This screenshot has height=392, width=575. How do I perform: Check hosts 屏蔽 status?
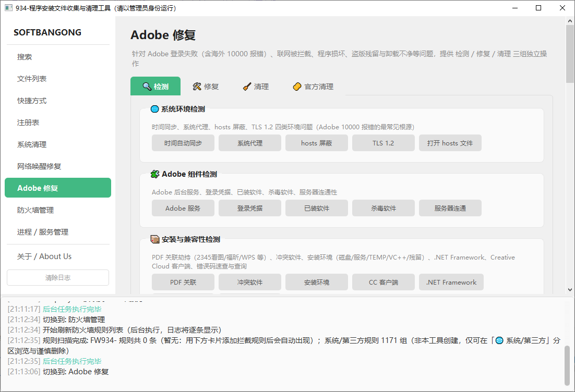click(317, 143)
